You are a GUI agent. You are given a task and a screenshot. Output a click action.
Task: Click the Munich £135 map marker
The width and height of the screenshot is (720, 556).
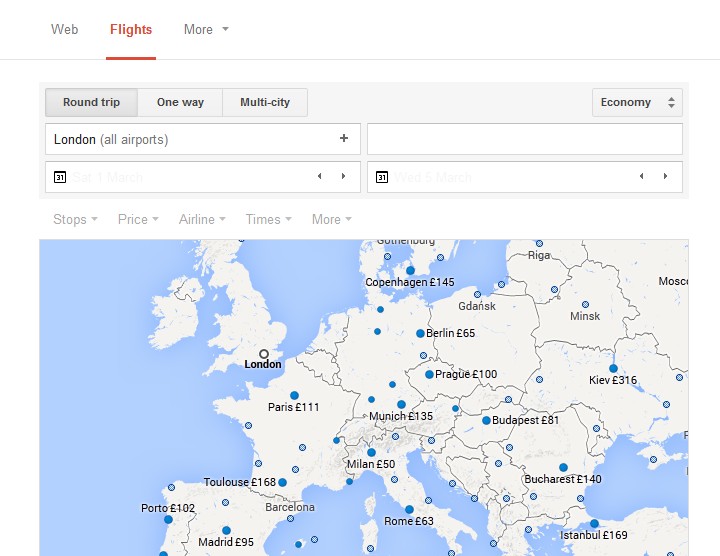coord(401,404)
